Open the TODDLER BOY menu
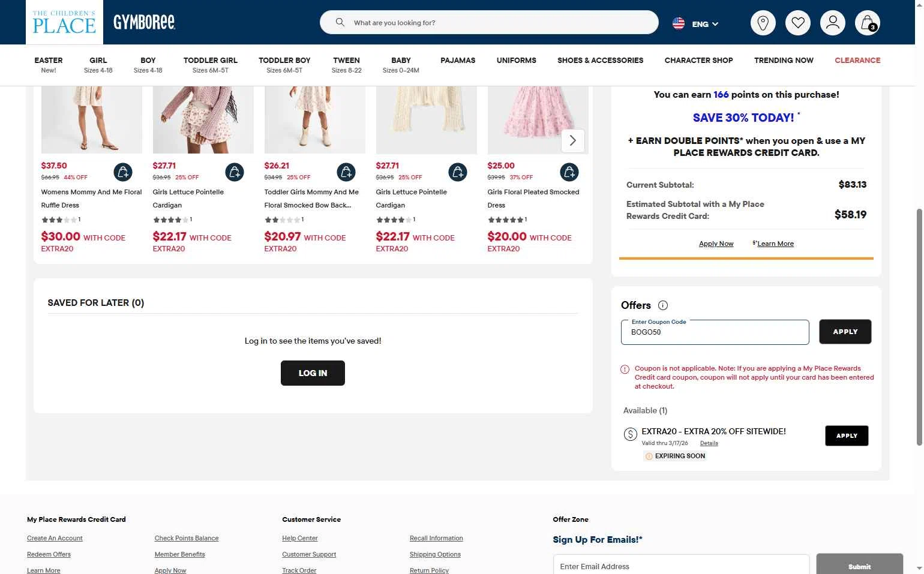The width and height of the screenshot is (924, 574). [x=284, y=65]
